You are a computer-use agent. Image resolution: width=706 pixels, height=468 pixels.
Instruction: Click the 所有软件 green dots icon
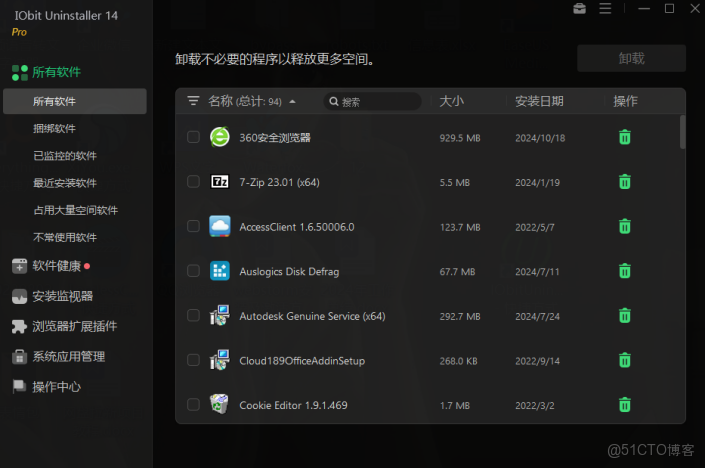point(20,73)
